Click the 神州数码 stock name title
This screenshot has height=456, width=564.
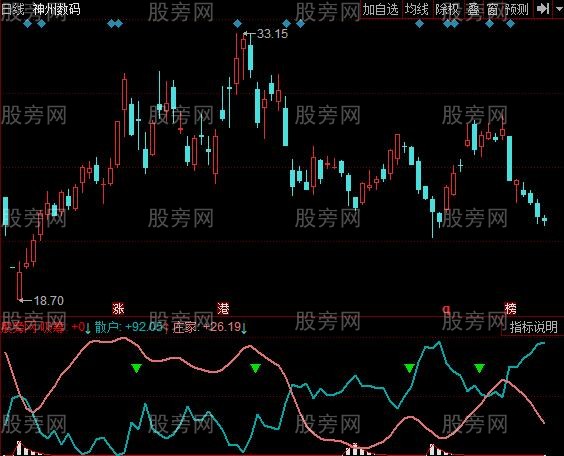coord(56,9)
